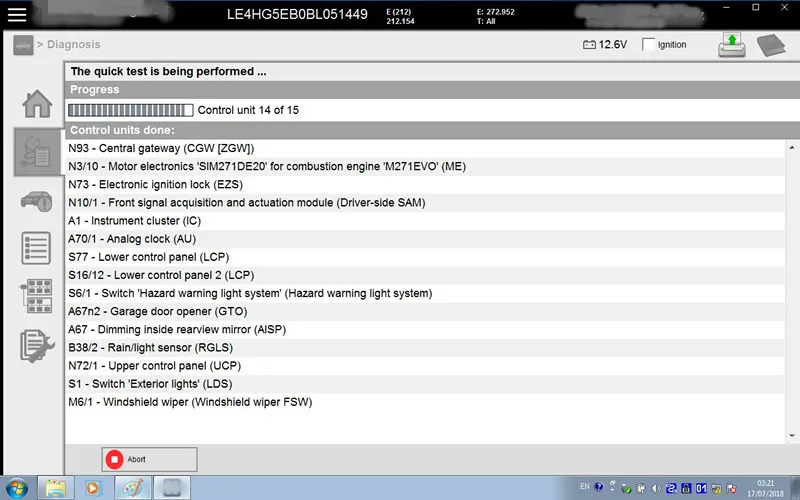800x500 pixels.
Task: Click the blue help question tray icon
Action: [599, 487]
